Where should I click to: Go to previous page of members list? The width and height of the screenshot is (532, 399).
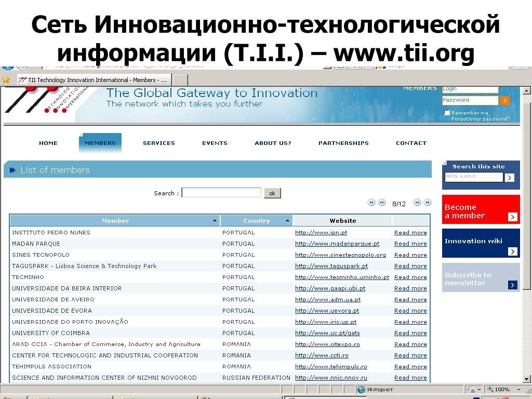(382, 203)
